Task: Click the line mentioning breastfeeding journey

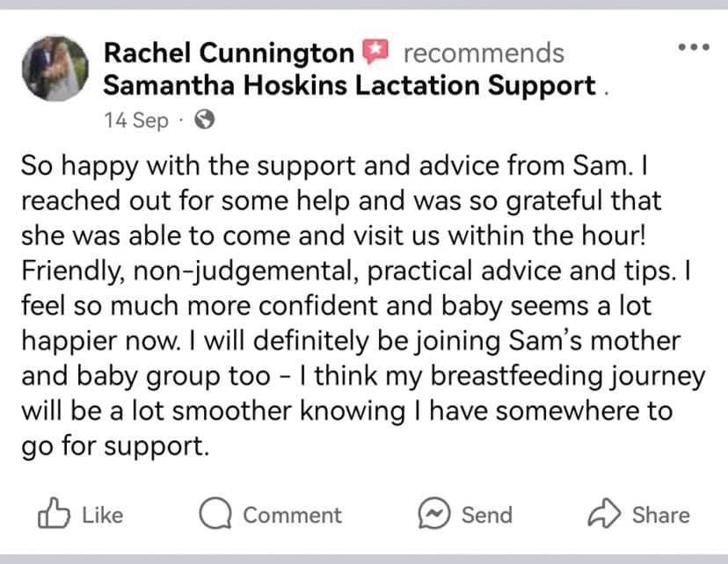Action: 363,377
